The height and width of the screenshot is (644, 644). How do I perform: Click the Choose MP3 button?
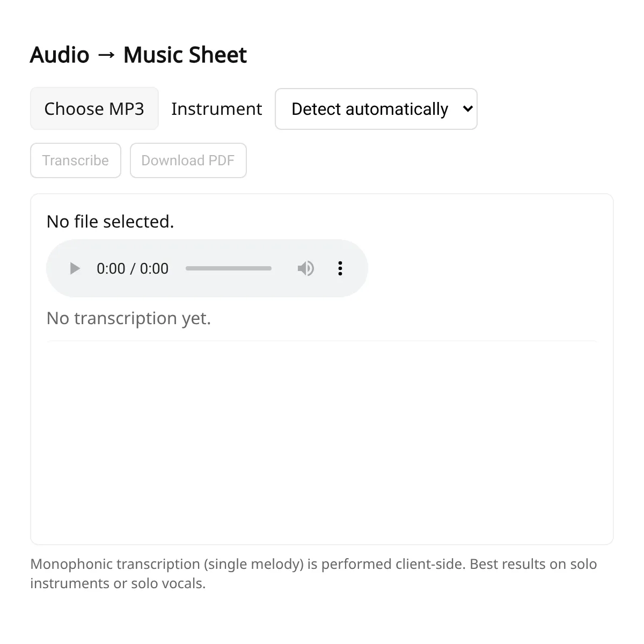(x=94, y=108)
